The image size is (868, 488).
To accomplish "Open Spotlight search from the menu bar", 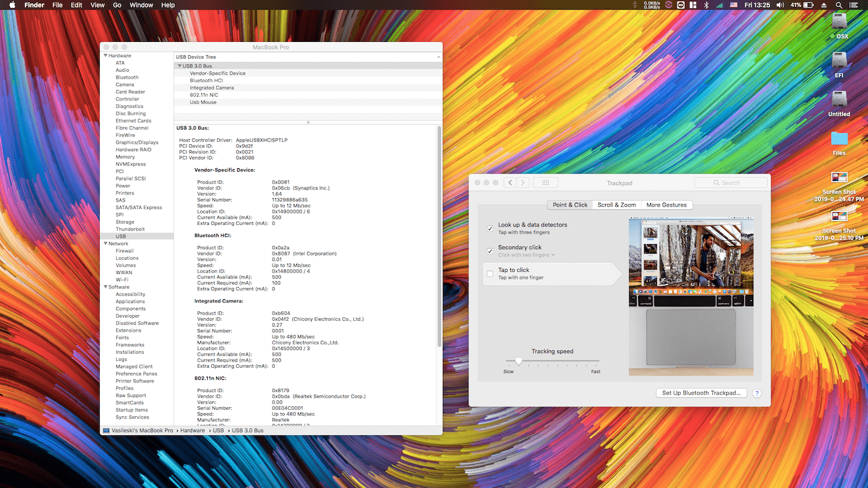I will pos(839,4).
